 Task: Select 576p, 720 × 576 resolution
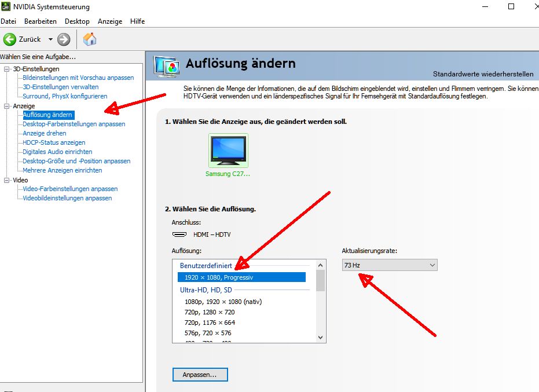[208, 333]
